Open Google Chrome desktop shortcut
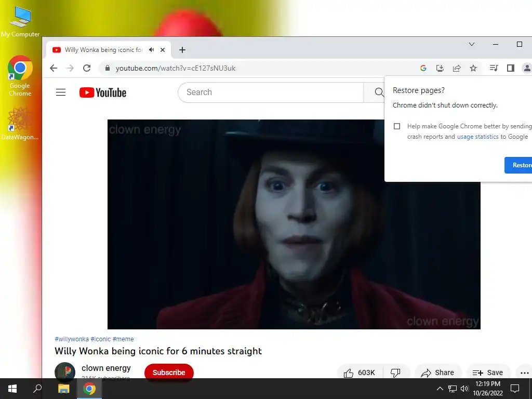Screen dimensions: 532x399 (20, 76)
